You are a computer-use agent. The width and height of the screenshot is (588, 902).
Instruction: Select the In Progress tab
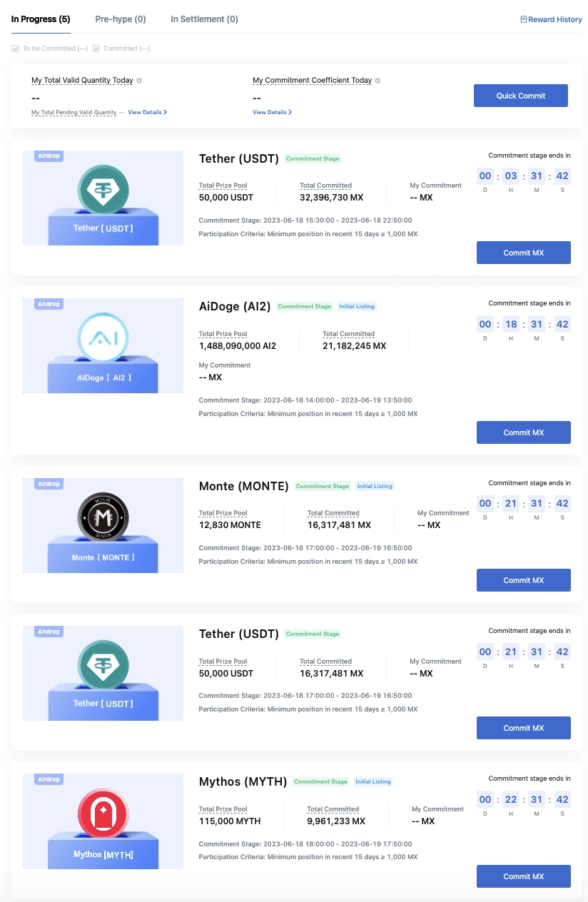[41, 19]
